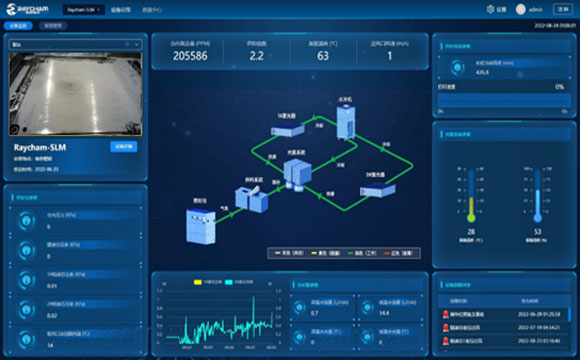The width and height of the screenshot is (580, 360).
Task: Click the powder supply system unit in the diagram
Action: coord(252,199)
